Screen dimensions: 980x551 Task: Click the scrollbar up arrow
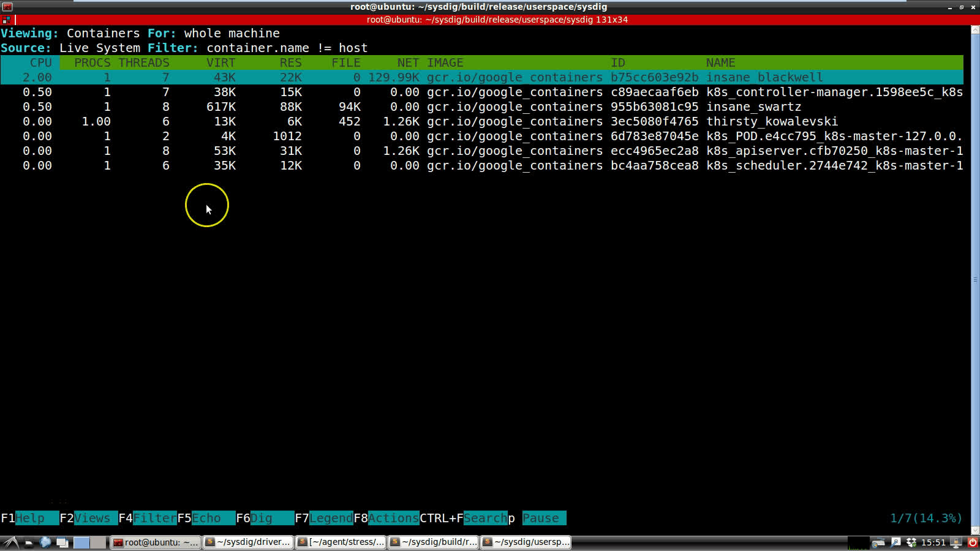tap(975, 29)
